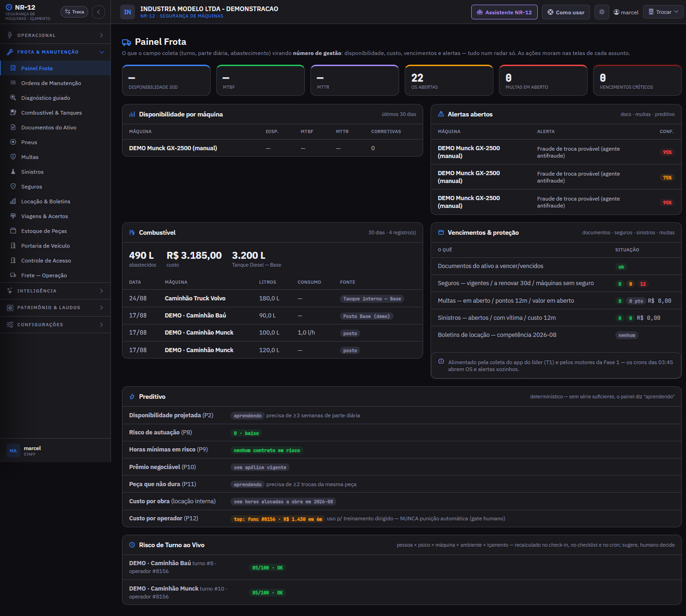
Task: Toggle the light/dark theme sun icon
Action: 601,12
